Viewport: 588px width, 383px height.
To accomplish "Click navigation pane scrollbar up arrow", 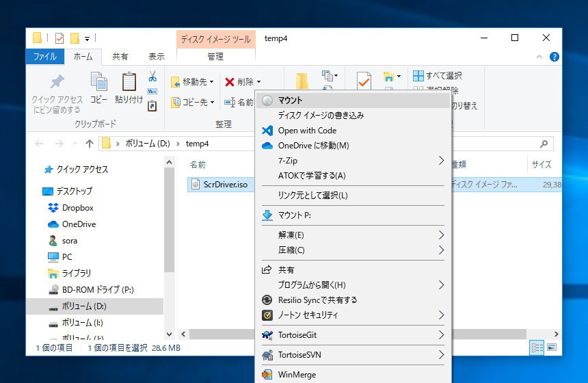I will pyautogui.click(x=169, y=162).
